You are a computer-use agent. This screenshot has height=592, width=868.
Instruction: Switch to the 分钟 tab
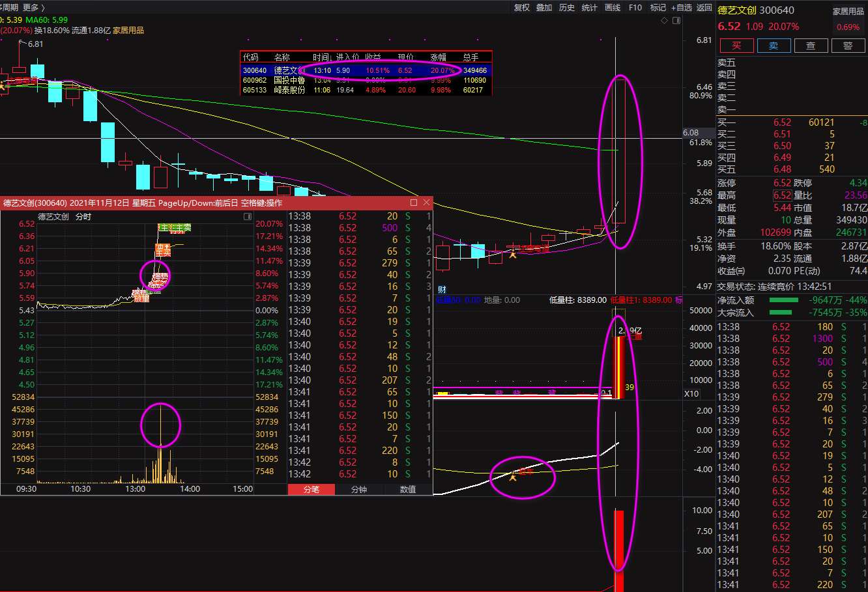(359, 489)
